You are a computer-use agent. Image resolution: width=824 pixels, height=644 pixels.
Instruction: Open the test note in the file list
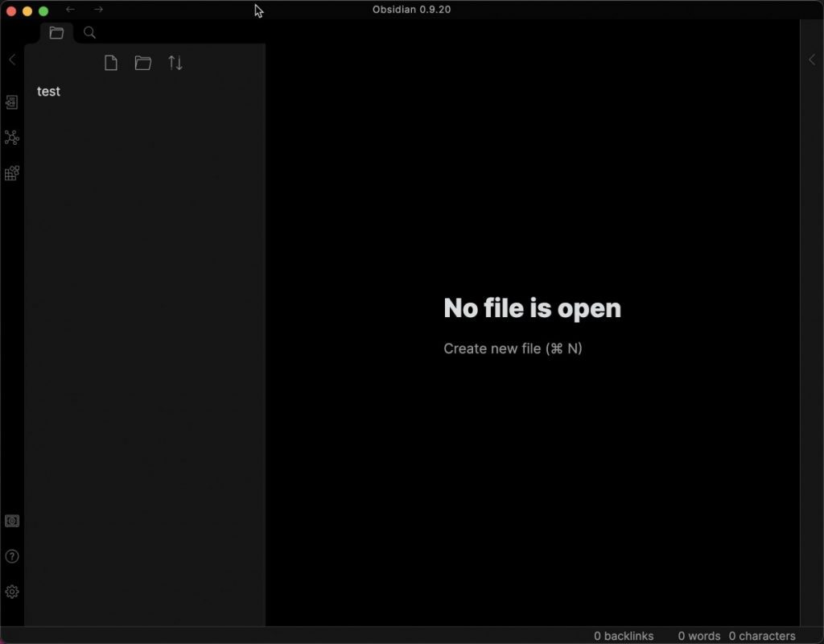click(x=49, y=92)
